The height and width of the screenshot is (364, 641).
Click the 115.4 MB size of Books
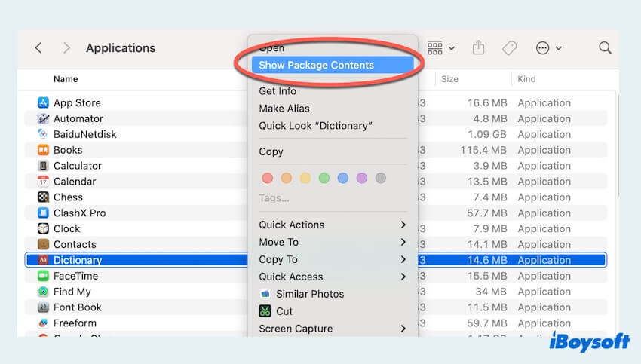tap(483, 150)
